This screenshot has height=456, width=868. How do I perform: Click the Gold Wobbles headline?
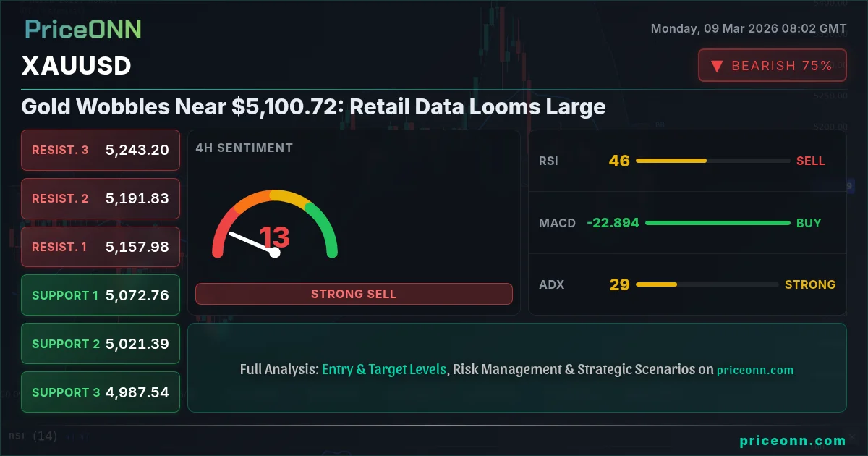313,107
